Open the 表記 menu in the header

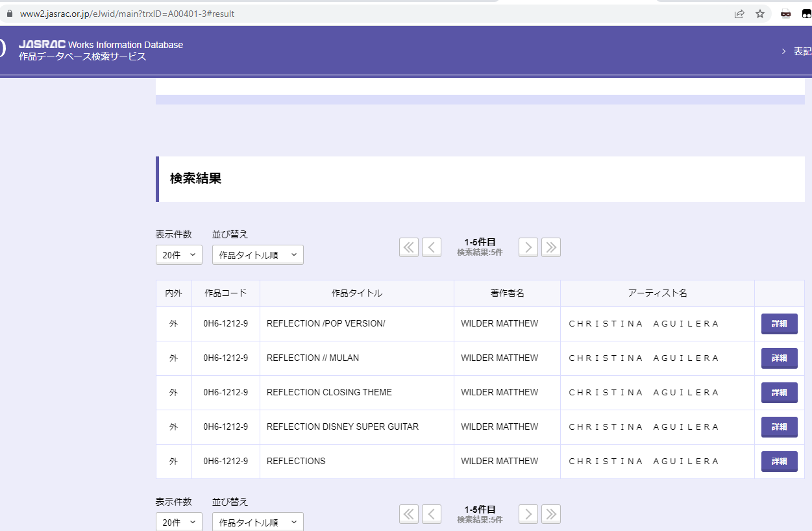[x=801, y=51]
